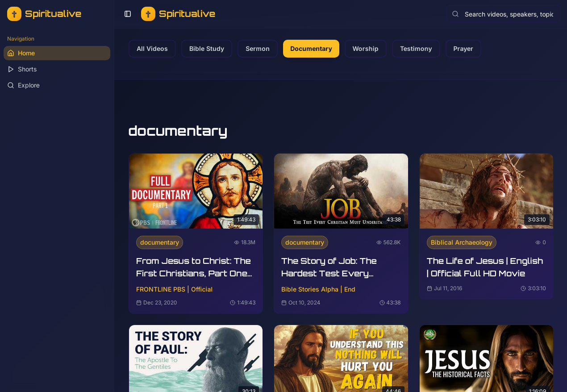This screenshot has height=392, width=567.
Task: Go to Shorts section
Action: (x=57, y=69)
